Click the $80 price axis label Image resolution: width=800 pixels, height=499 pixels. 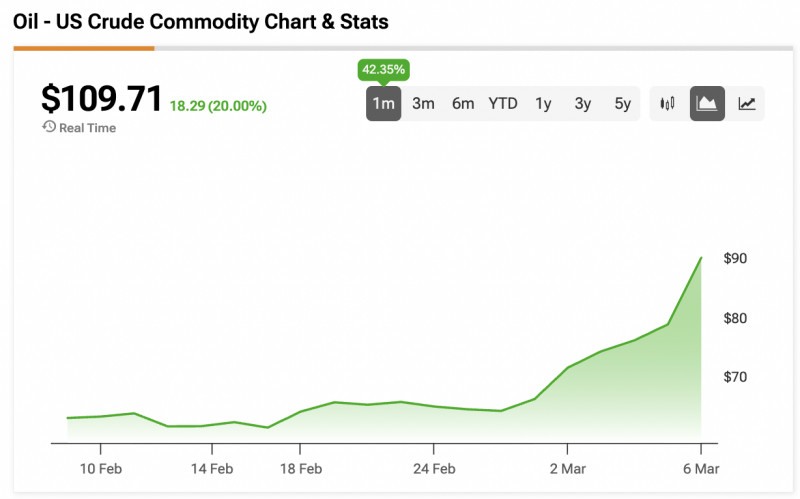(735, 318)
